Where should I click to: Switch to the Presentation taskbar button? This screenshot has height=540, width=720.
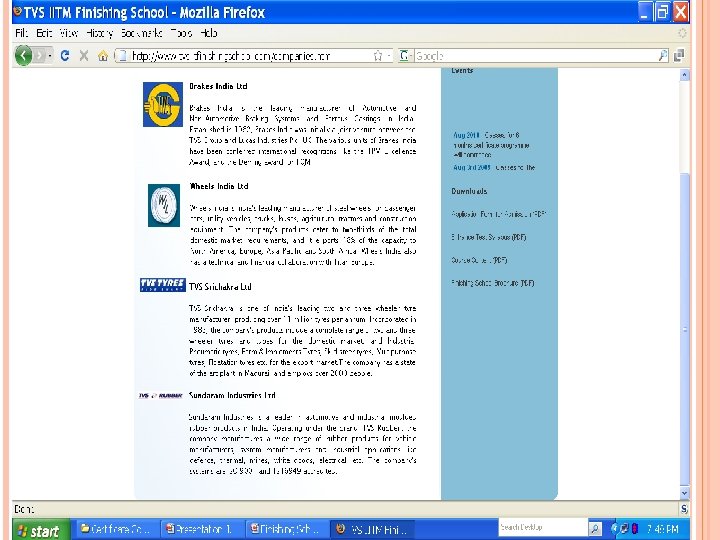pyautogui.click(x=202, y=529)
